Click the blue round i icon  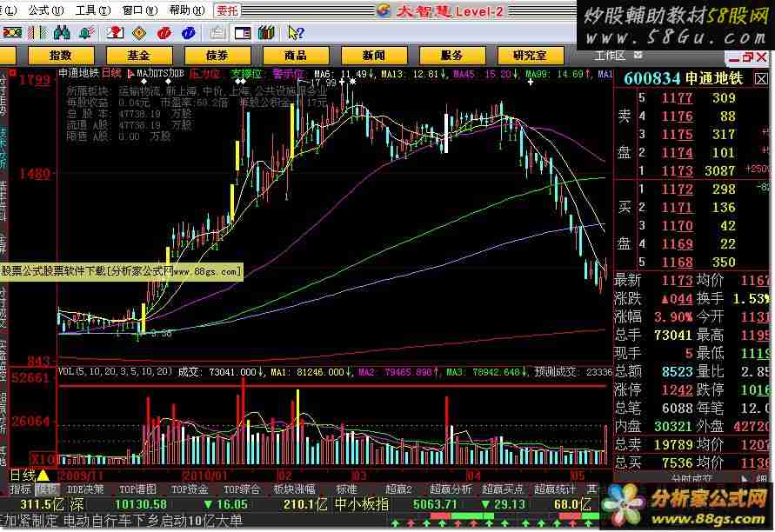[188, 33]
